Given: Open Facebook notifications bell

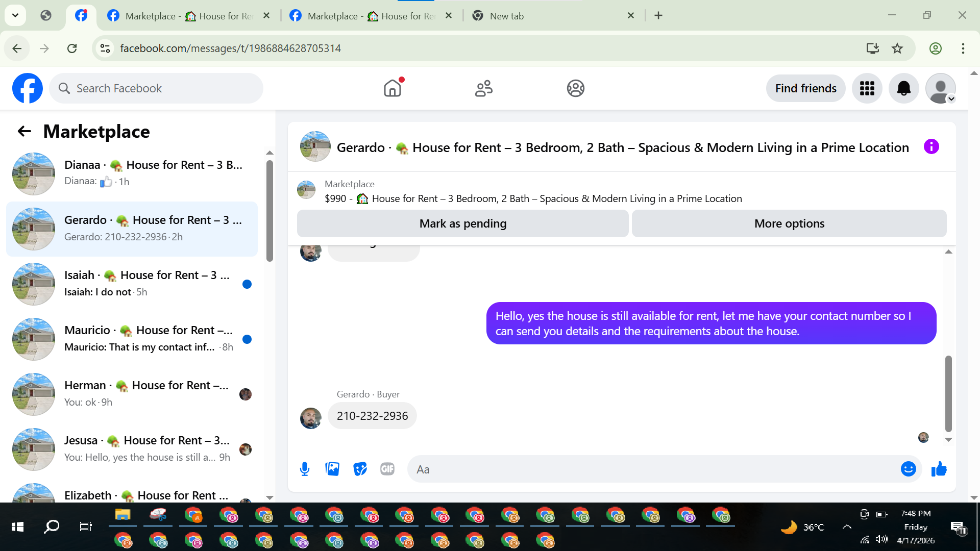Looking at the screenshot, I should tap(903, 88).
